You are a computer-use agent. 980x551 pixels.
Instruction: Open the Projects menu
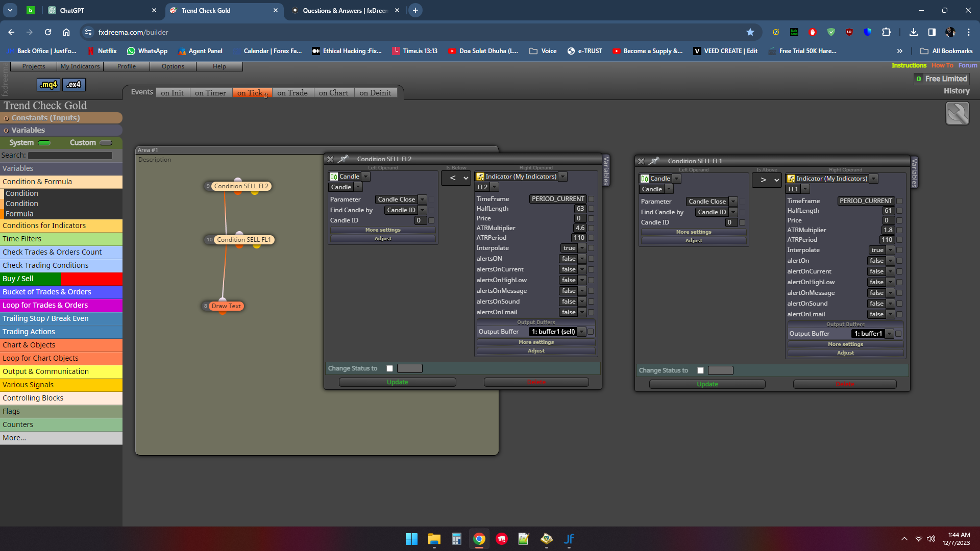[34, 66]
